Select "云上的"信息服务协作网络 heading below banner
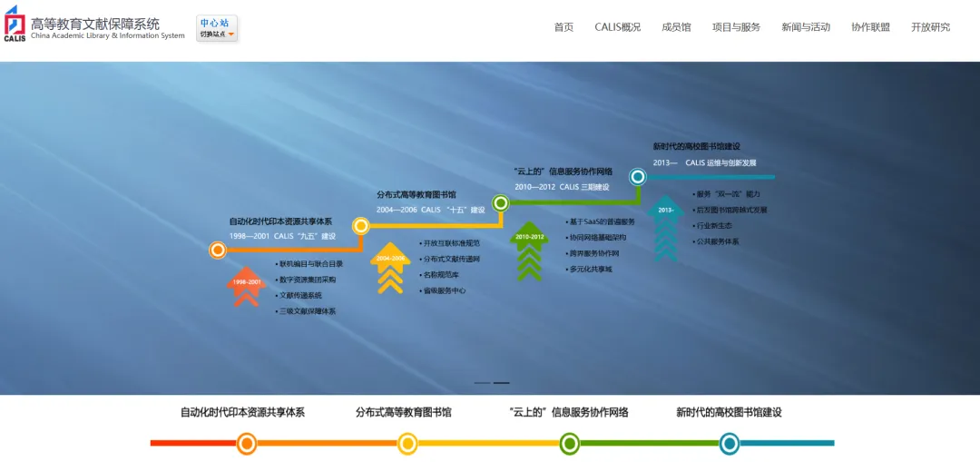This screenshot has height=462, width=980. [569, 413]
